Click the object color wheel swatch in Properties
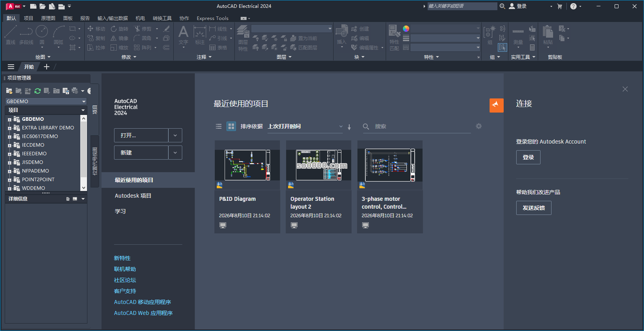The width and height of the screenshot is (644, 331). pos(406,29)
